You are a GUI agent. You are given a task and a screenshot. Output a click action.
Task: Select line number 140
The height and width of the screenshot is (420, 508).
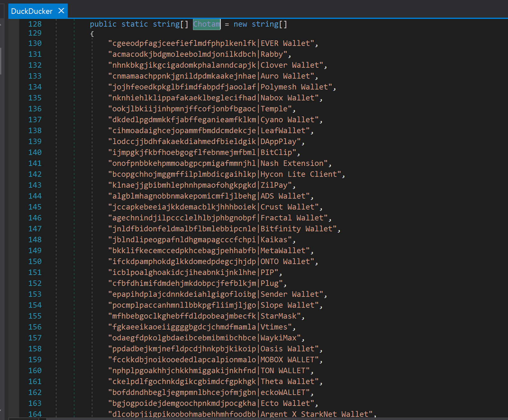pos(35,152)
